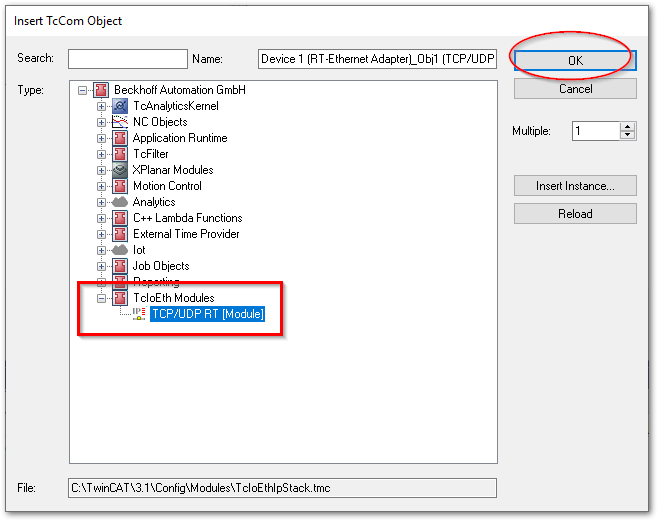The height and width of the screenshot is (521, 658).
Task: Select the Application Runtime label
Action: (180, 138)
